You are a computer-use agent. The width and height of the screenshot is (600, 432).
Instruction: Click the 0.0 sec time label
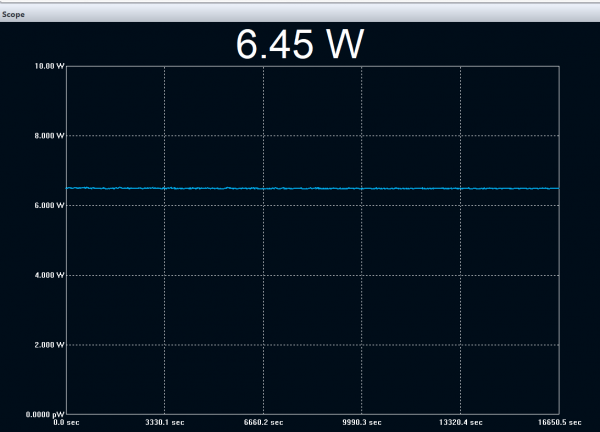coord(66,423)
